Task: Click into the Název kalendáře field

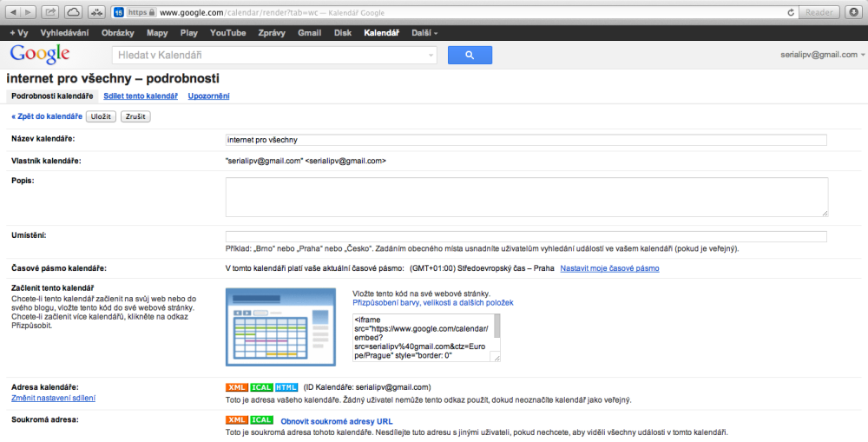Action: pyautogui.click(x=526, y=140)
